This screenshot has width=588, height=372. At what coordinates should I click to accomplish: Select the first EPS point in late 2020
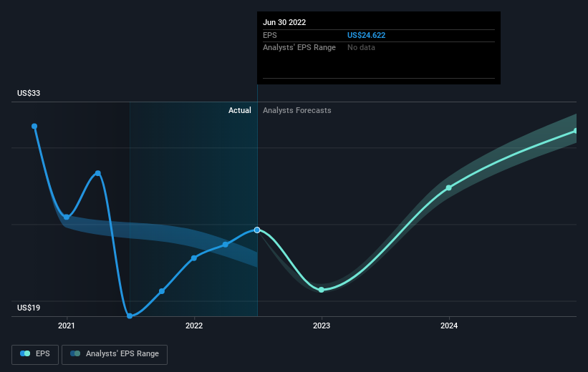pyautogui.click(x=34, y=126)
